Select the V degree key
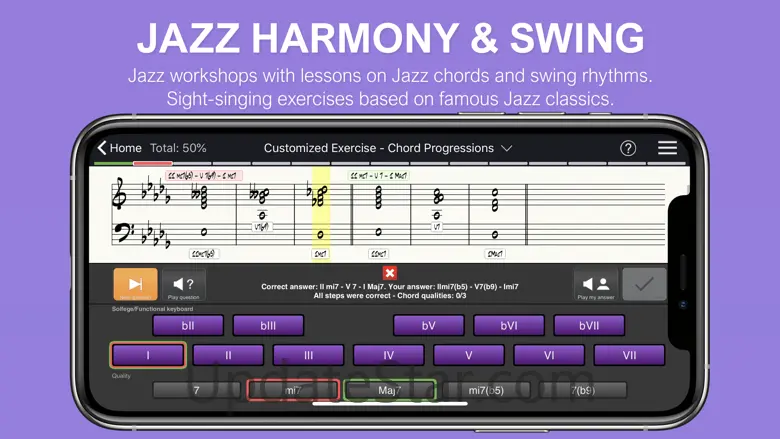The image size is (780, 439). [469, 355]
